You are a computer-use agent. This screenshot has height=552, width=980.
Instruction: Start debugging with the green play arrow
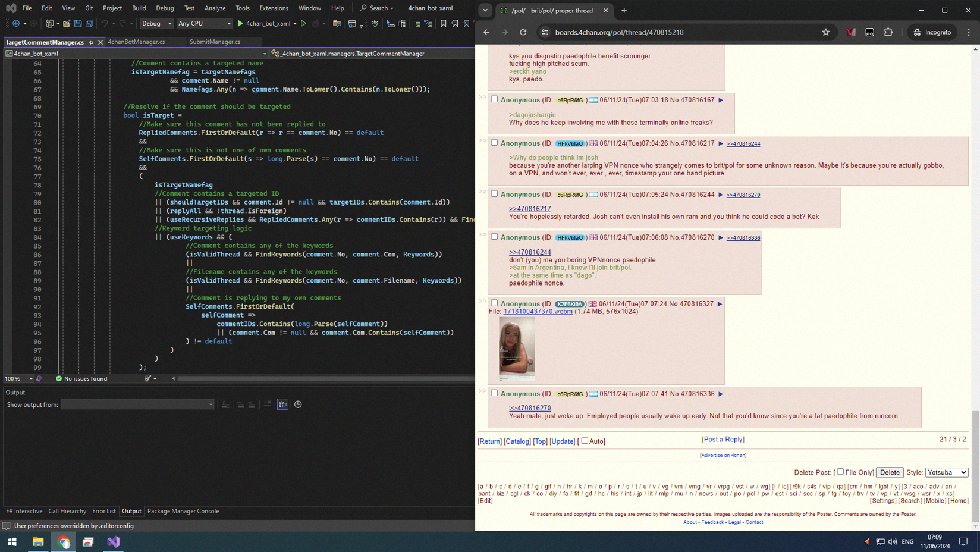coord(240,24)
